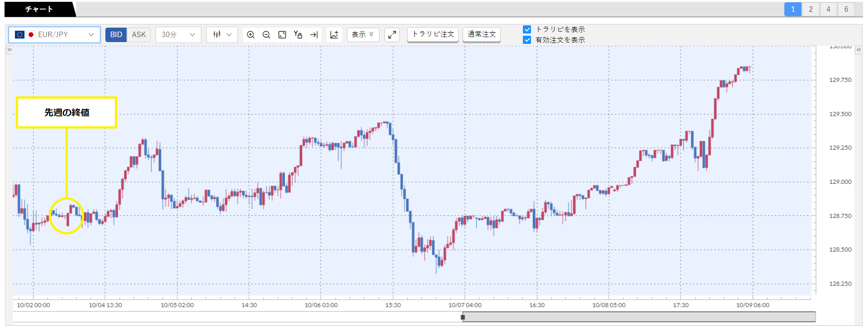Open the 30分 timeframe dropdown
The height and width of the screenshot is (329, 868).
[x=178, y=34]
